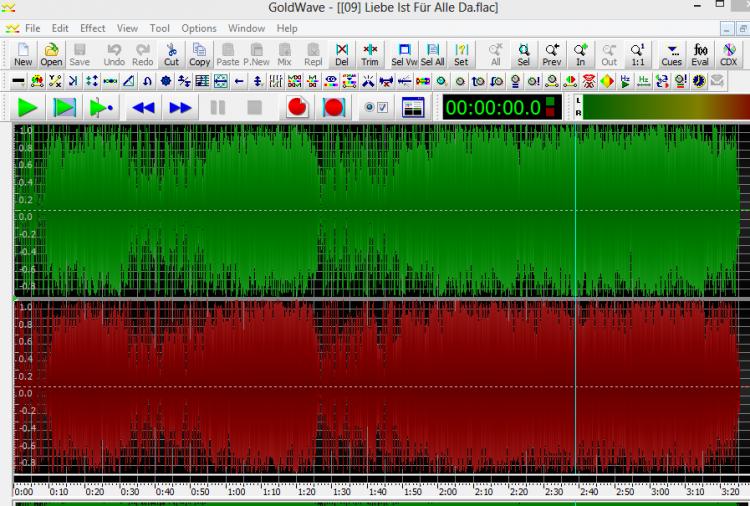Click the Copy toolbar icon
This screenshot has height=506, width=750.
tap(200, 54)
